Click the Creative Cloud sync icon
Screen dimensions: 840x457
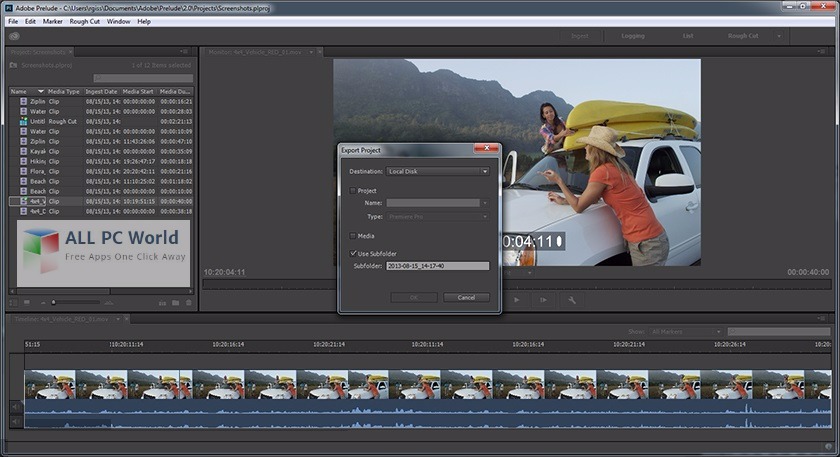(14, 35)
